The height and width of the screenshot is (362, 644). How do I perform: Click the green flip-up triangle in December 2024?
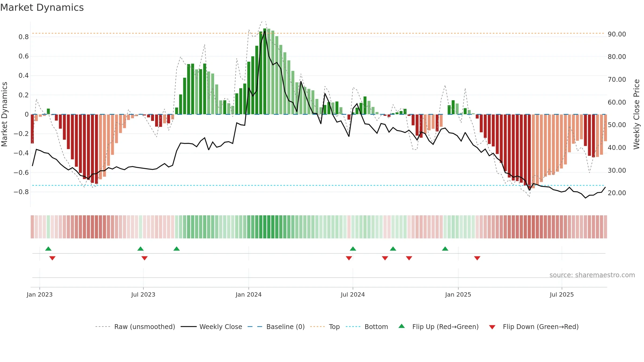point(445,249)
